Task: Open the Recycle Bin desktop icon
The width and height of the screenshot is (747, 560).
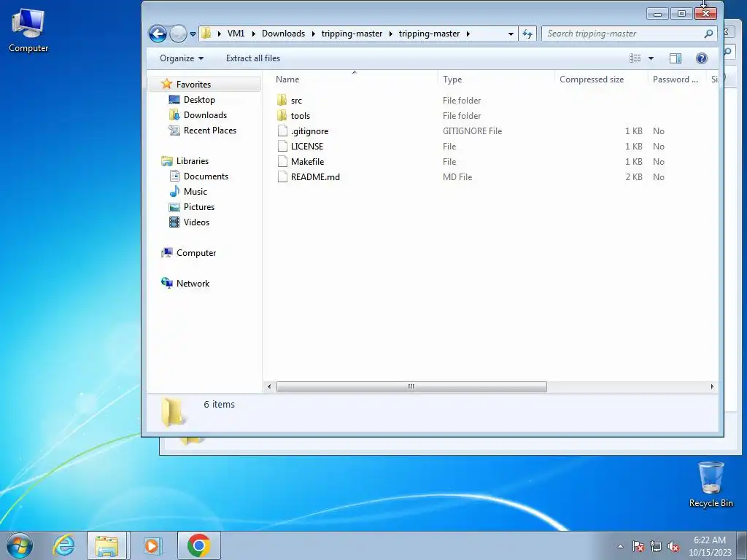Action: [711, 485]
